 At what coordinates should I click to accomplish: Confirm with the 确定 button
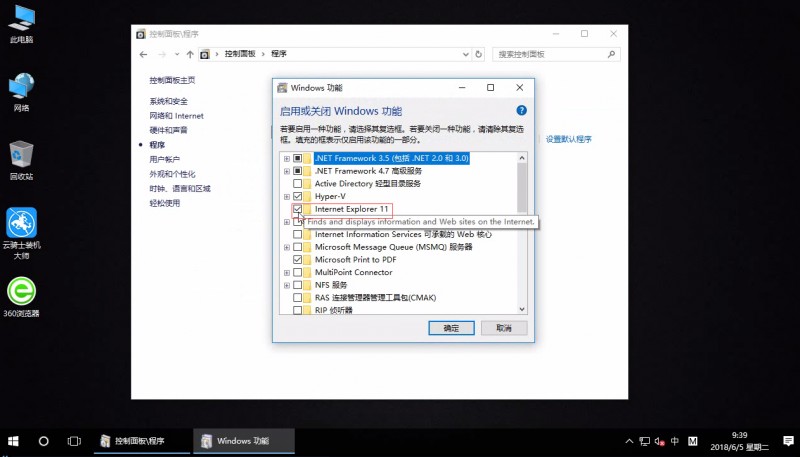point(451,328)
